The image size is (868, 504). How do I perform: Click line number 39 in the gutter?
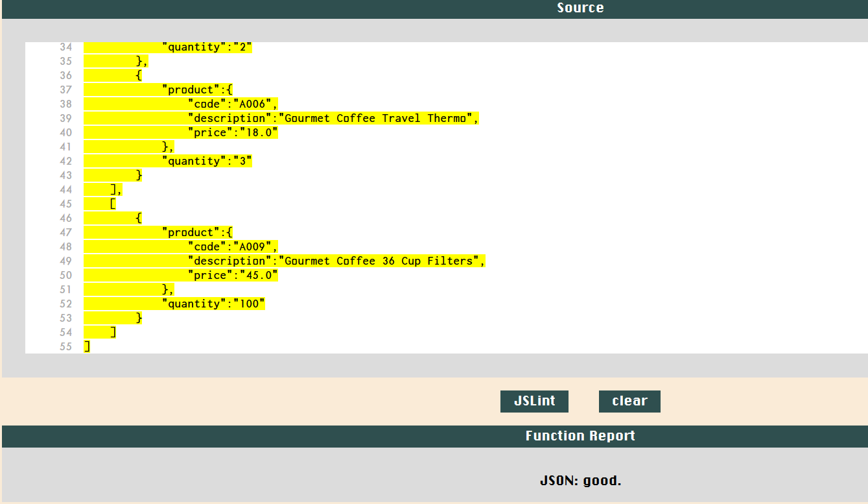[65, 118]
